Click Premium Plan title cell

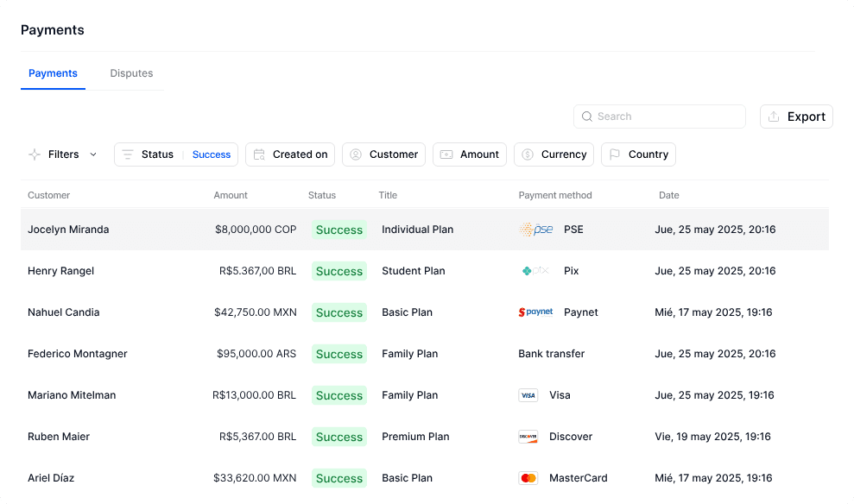pyautogui.click(x=415, y=437)
